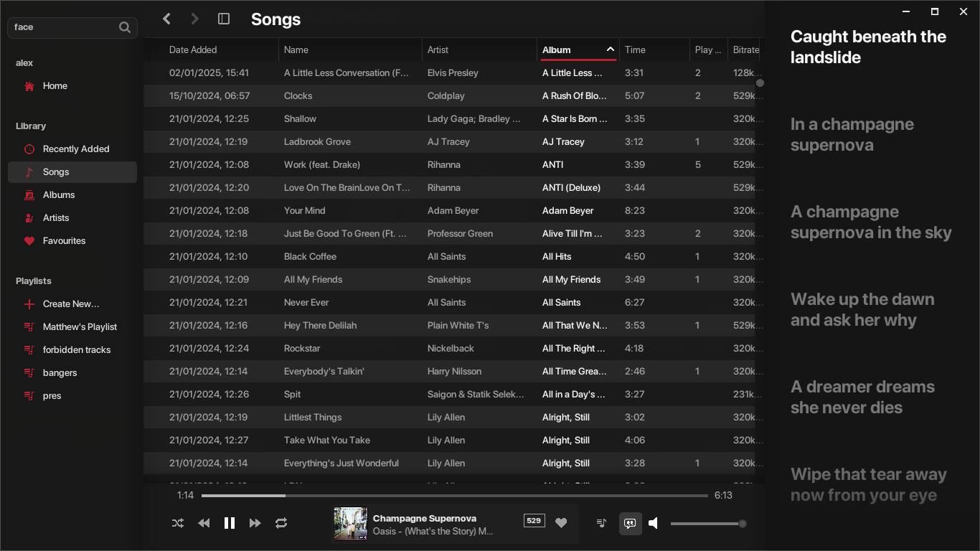Select Take What You Take

[449, 441]
